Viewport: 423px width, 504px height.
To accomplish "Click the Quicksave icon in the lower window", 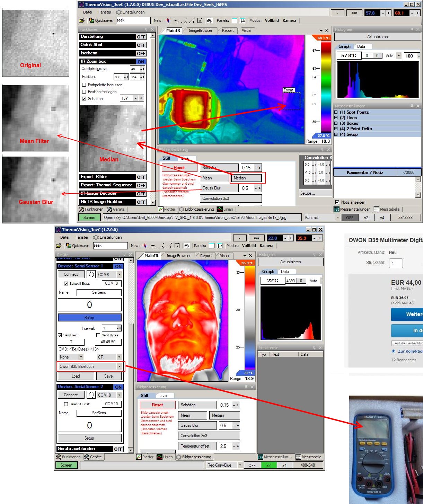I will (x=68, y=246).
